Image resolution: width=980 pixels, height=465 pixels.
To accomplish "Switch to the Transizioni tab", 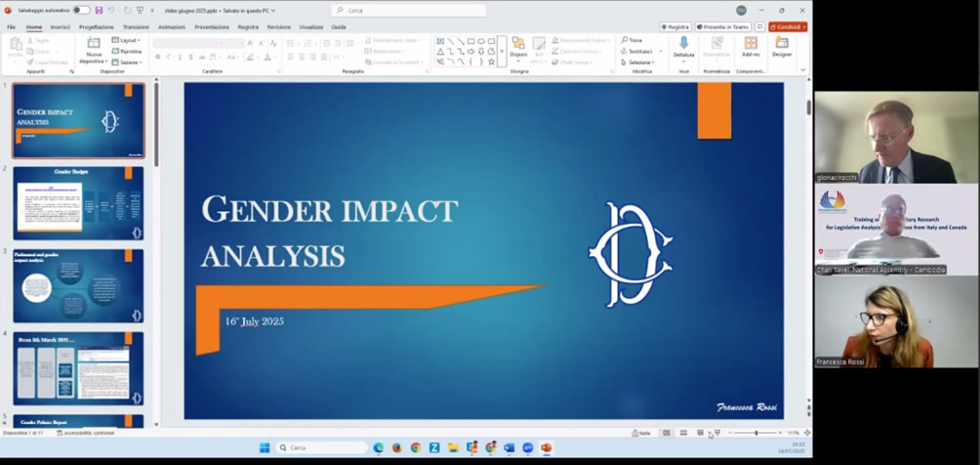I will 136,27.
